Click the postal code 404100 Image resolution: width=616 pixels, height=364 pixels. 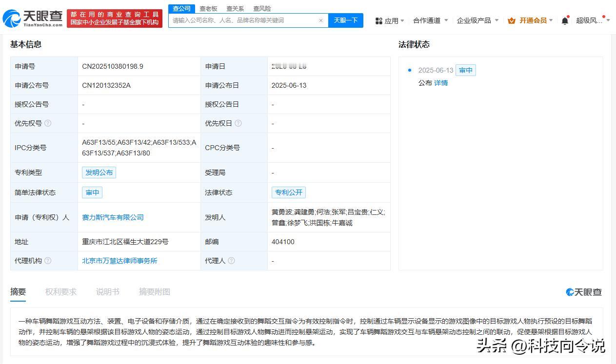(283, 242)
